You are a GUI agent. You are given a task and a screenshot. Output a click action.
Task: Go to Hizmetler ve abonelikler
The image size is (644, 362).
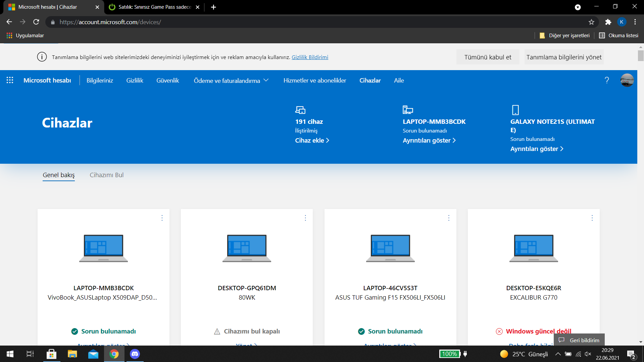point(315,81)
